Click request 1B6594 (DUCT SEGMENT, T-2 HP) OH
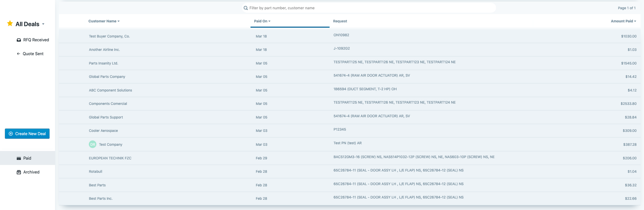The width and height of the screenshot is (644, 210). click(x=365, y=89)
